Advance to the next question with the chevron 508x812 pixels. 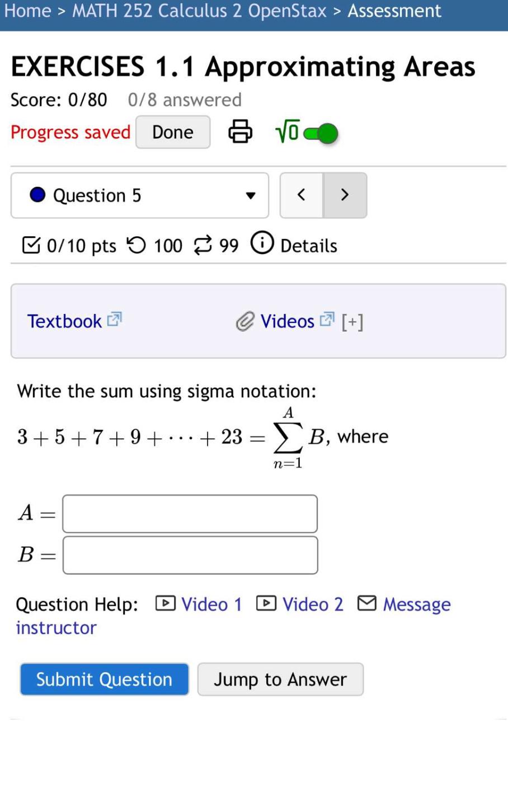[x=345, y=195]
